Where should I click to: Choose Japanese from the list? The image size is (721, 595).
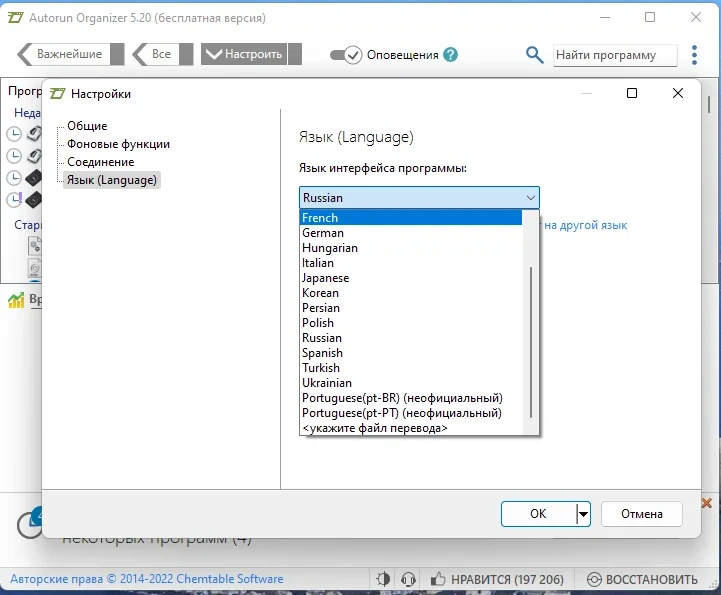pyautogui.click(x=411, y=278)
